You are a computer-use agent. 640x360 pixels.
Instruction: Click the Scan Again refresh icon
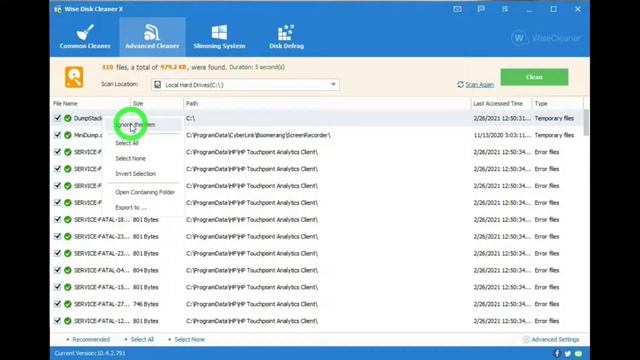point(460,84)
